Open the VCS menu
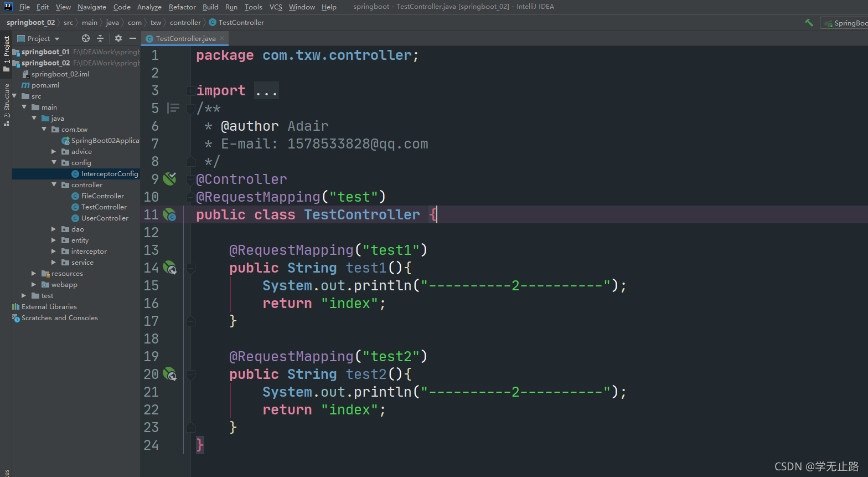Screen dimensions: 868x477 pos(276,7)
